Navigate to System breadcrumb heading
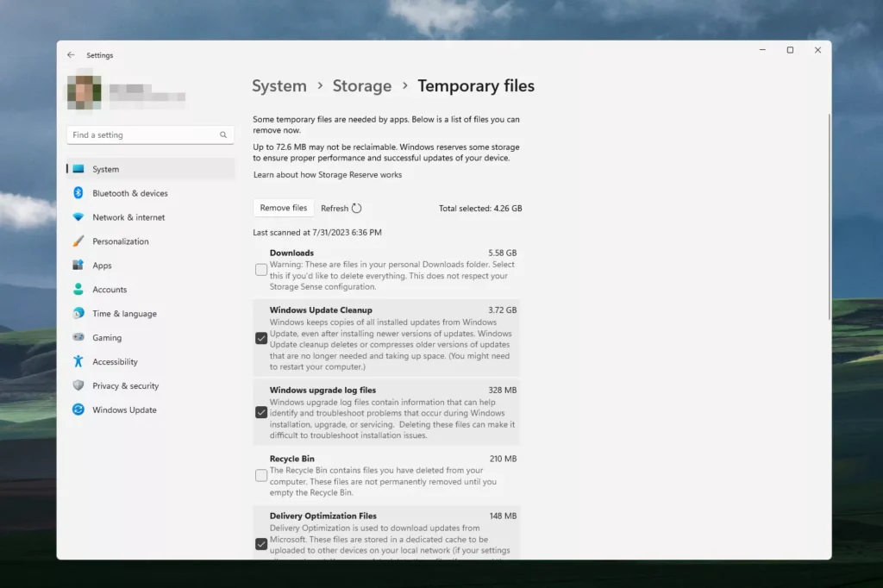 279,86
